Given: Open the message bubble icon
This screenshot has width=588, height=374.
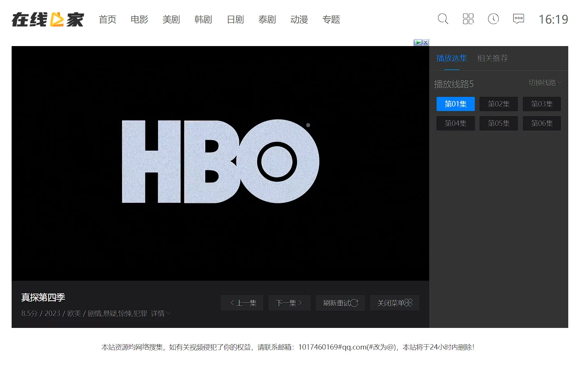Looking at the screenshot, I should [x=518, y=19].
